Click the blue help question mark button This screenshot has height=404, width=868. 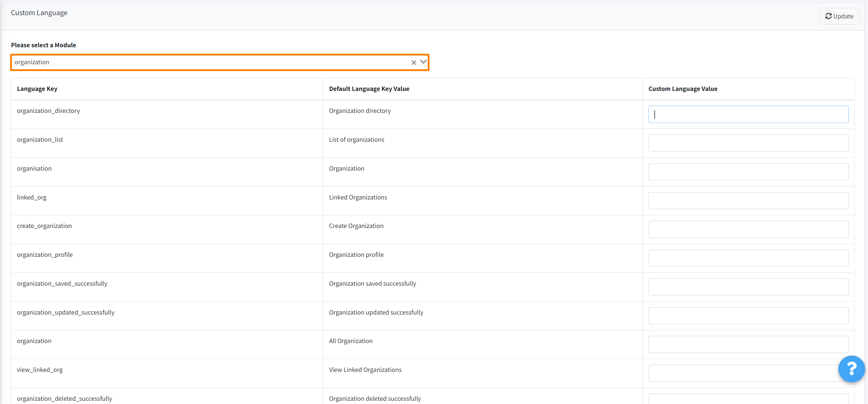click(x=851, y=369)
